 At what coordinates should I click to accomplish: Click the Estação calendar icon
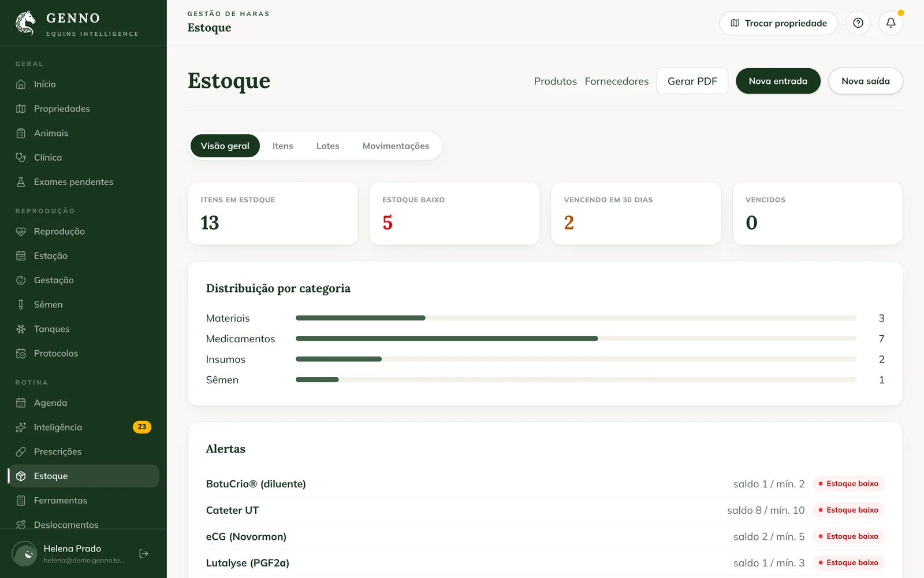click(x=21, y=255)
